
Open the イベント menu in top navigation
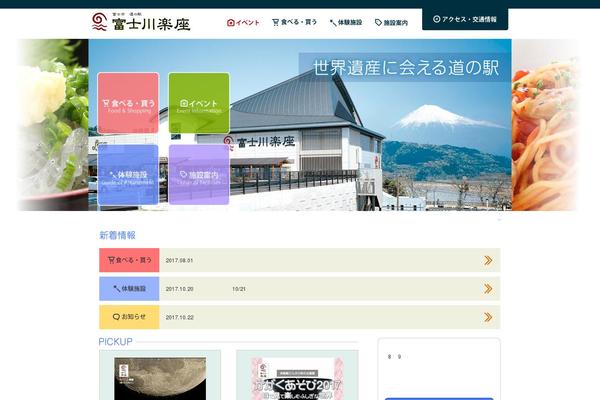[x=243, y=23]
